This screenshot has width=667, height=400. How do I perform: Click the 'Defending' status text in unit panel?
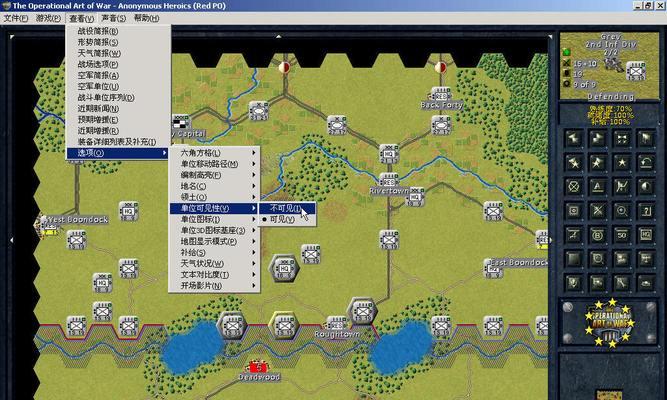coord(611,97)
